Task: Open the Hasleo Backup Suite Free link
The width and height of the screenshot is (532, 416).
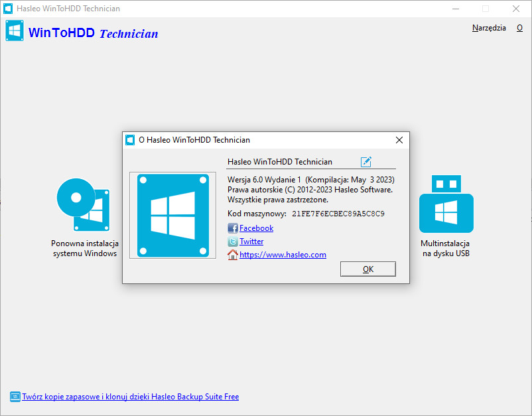Action: tap(130, 397)
